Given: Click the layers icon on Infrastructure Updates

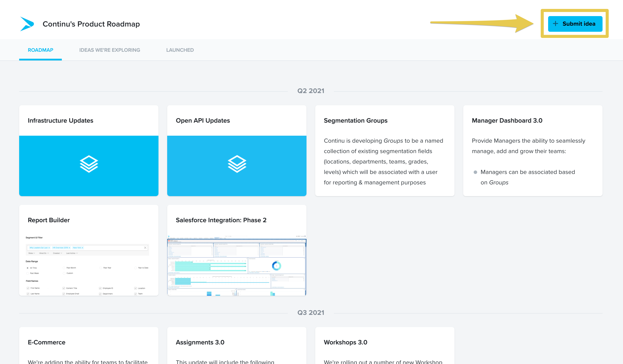Looking at the screenshot, I should [x=89, y=164].
